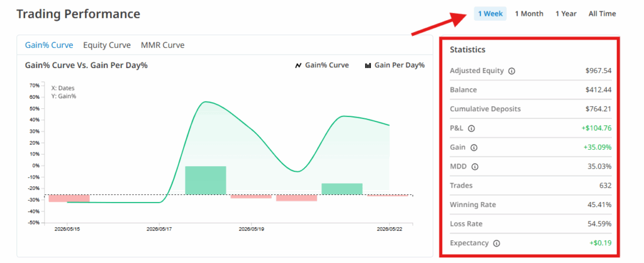Choose the 1 Month time range
Screen dimensions: 644x263
(x=529, y=14)
